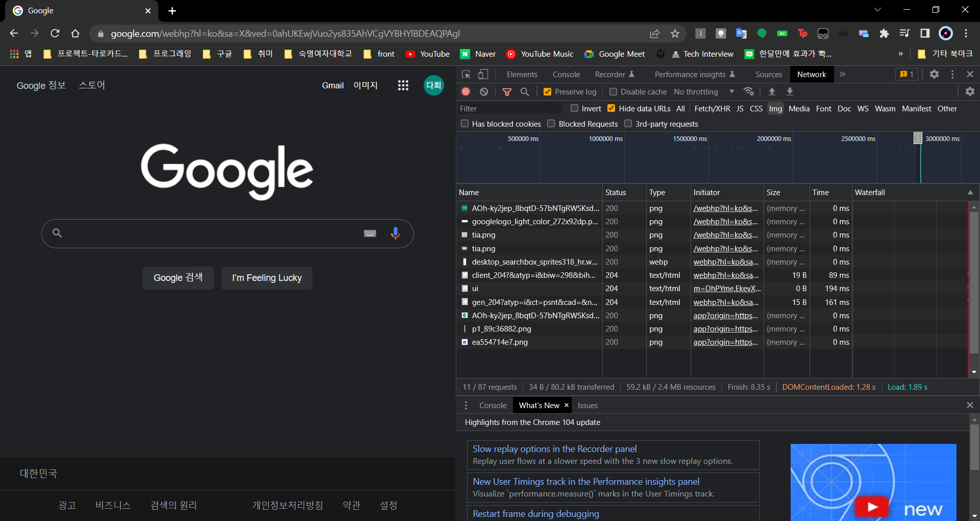
Task: Select the Fetch/XHR type filter
Action: tap(712, 109)
